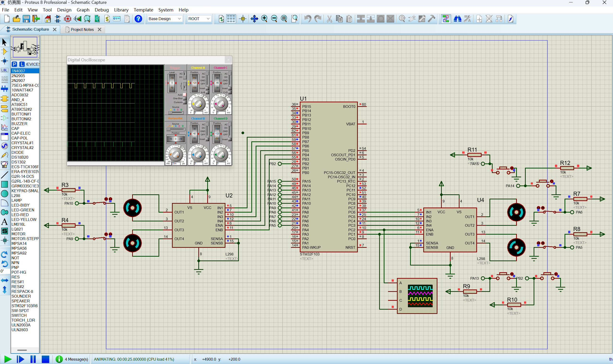
Task: Click the Channel A volts value field
Action: click(199, 113)
